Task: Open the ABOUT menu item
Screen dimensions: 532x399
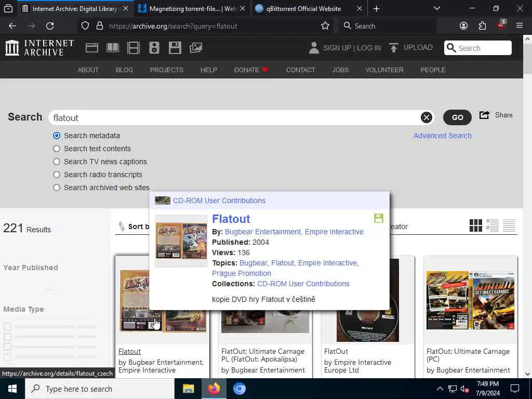Action: point(88,70)
